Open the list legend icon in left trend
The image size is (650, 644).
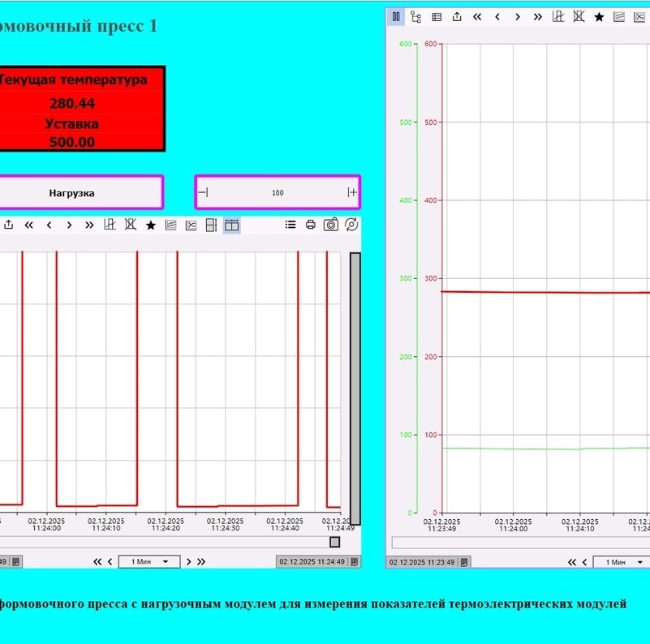coord(291,225)
